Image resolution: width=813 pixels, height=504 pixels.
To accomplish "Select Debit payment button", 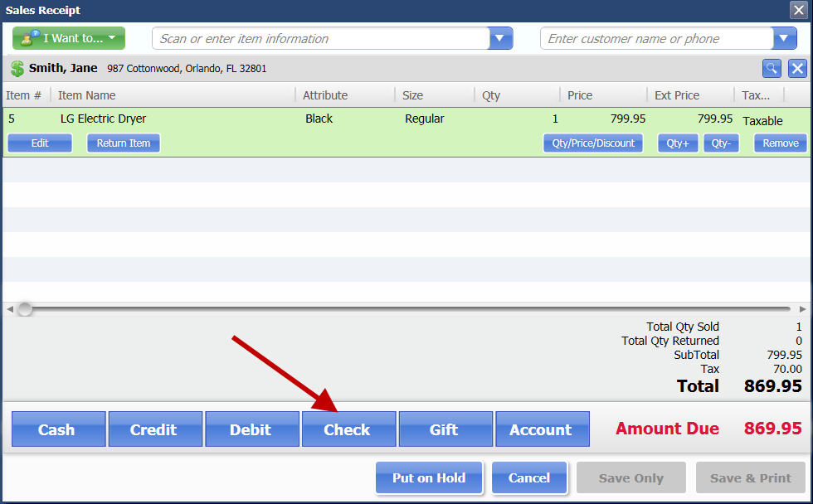I will click(251, 429).
